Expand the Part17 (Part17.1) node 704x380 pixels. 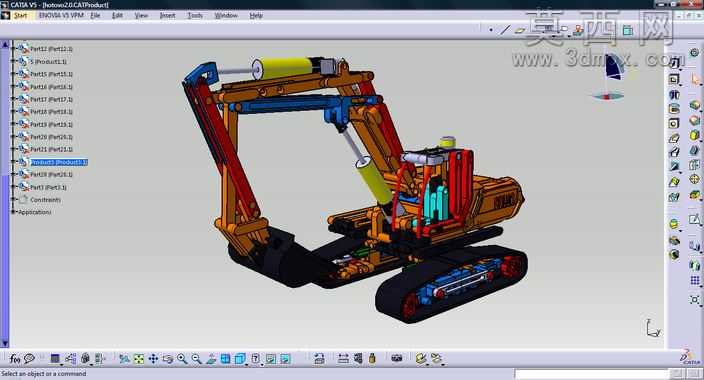point(13,99)
